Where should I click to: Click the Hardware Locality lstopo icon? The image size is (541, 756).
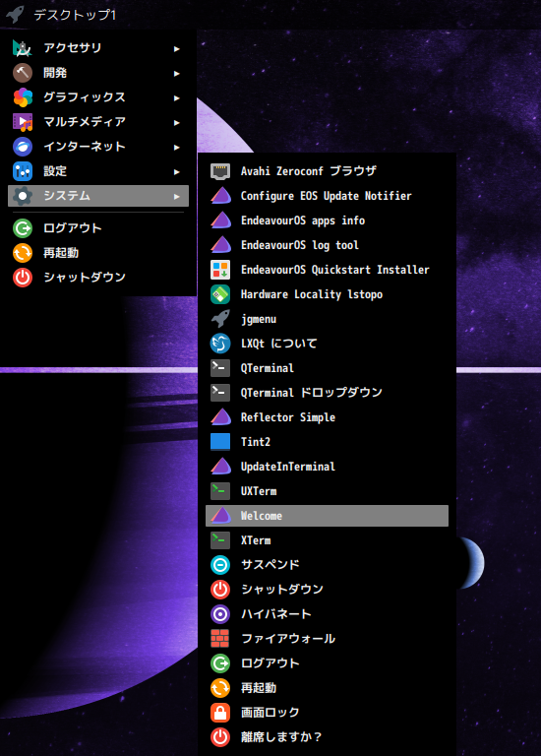(x=220, y=294)
